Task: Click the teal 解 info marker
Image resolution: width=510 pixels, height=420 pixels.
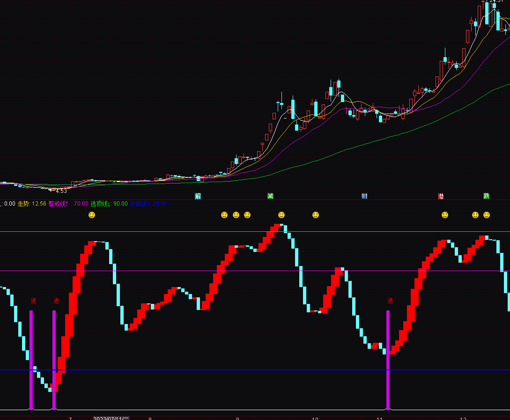Action: [x=198, y=196]
